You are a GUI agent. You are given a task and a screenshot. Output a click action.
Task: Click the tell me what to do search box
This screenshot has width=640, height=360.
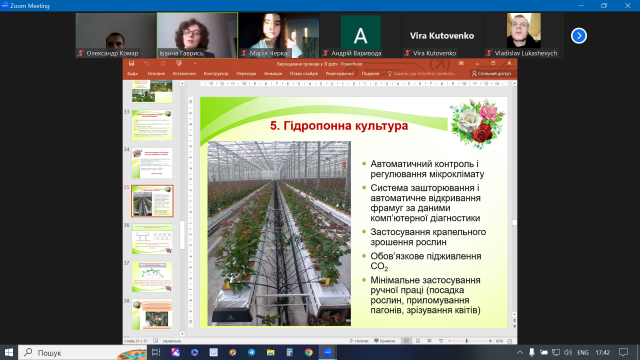click(x=421, y=74)
